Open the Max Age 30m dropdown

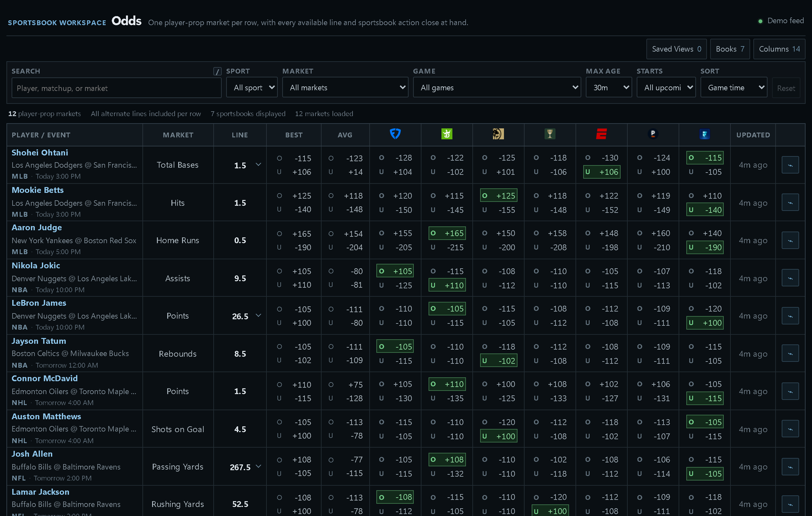(x=609, y=87)
